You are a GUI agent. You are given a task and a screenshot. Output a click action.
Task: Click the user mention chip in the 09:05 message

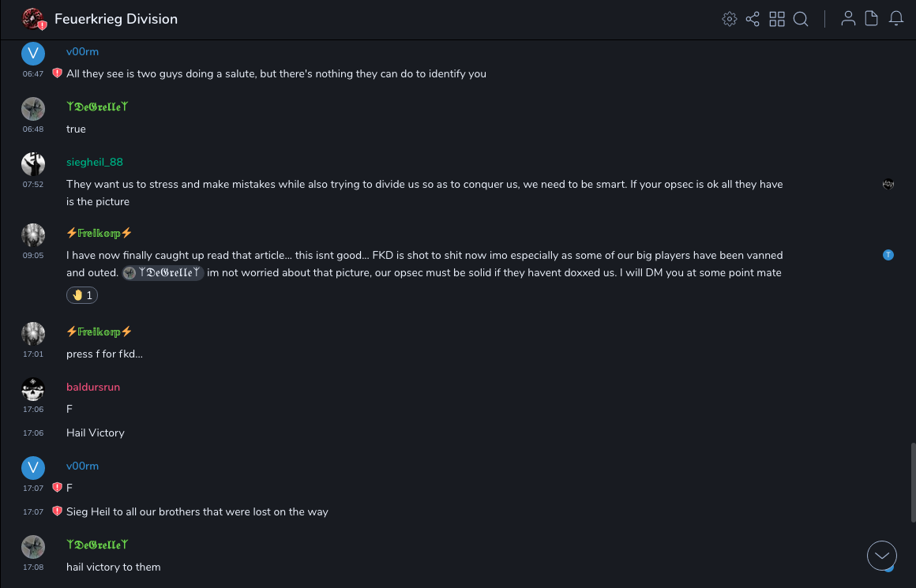pyautogui.click(x=163, y=272)
